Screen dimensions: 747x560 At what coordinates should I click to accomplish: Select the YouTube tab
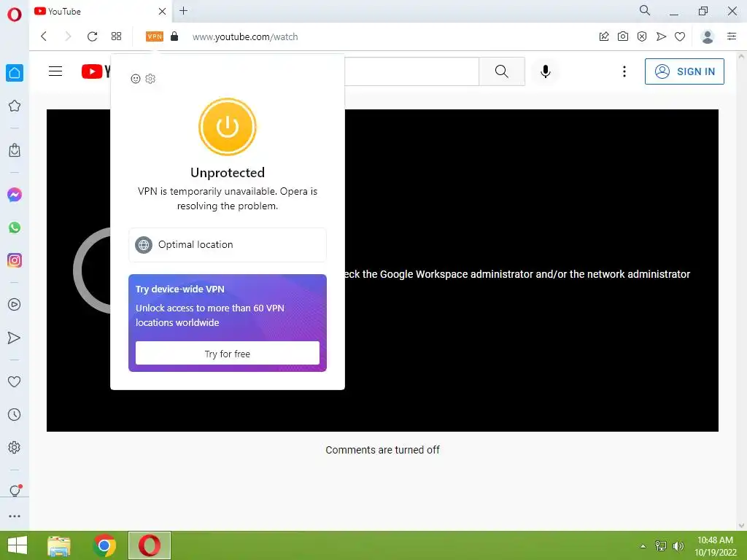[x=100, y=11]
